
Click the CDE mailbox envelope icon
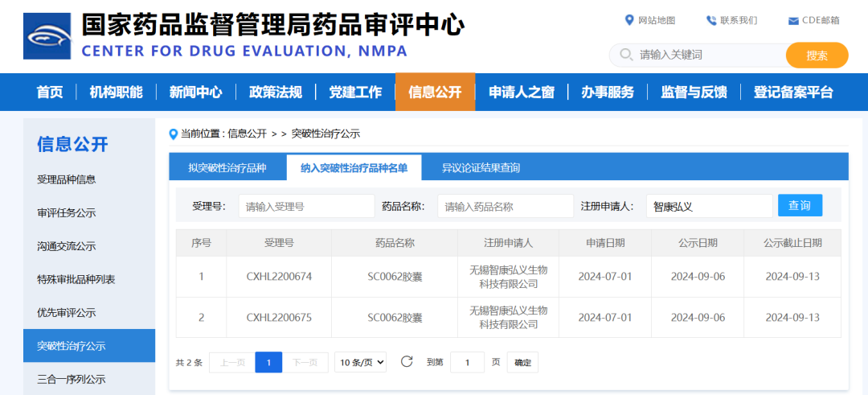coord(793,21)
